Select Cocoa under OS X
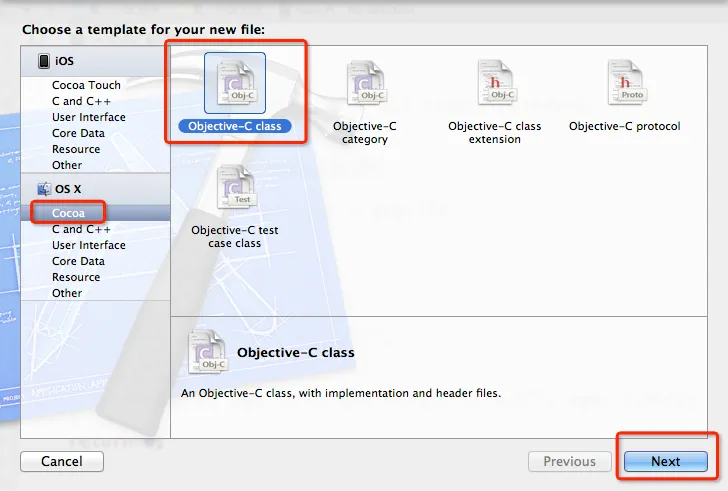The image size is (728, 491). click(96, 213)
